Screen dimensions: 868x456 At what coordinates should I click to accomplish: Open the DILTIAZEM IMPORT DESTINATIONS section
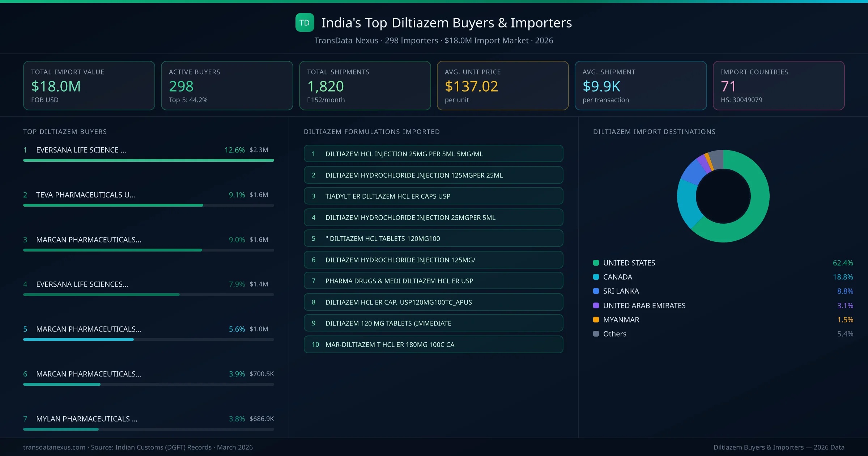654,132
